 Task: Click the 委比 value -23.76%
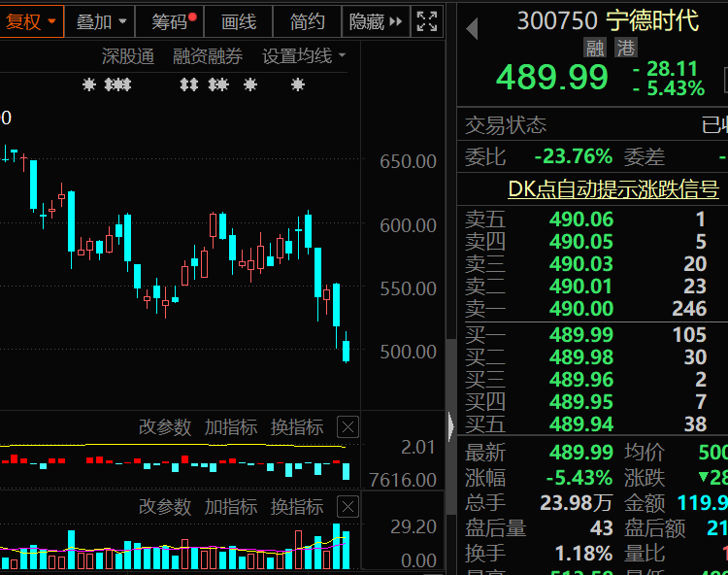574,156
